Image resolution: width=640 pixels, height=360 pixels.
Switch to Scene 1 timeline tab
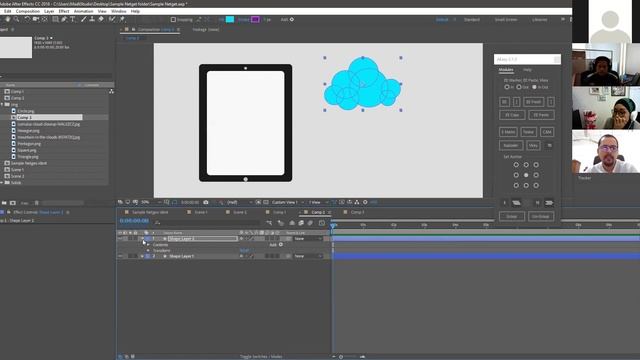tap(201, 212)
